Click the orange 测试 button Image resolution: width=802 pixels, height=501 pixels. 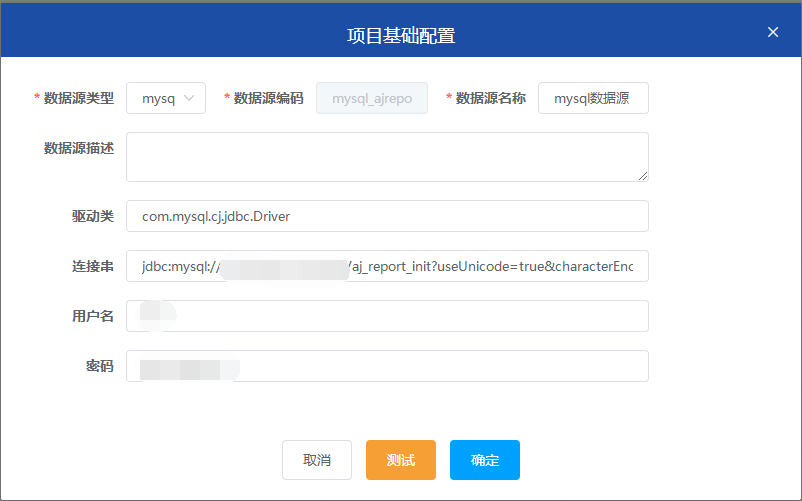coord(401,460)
